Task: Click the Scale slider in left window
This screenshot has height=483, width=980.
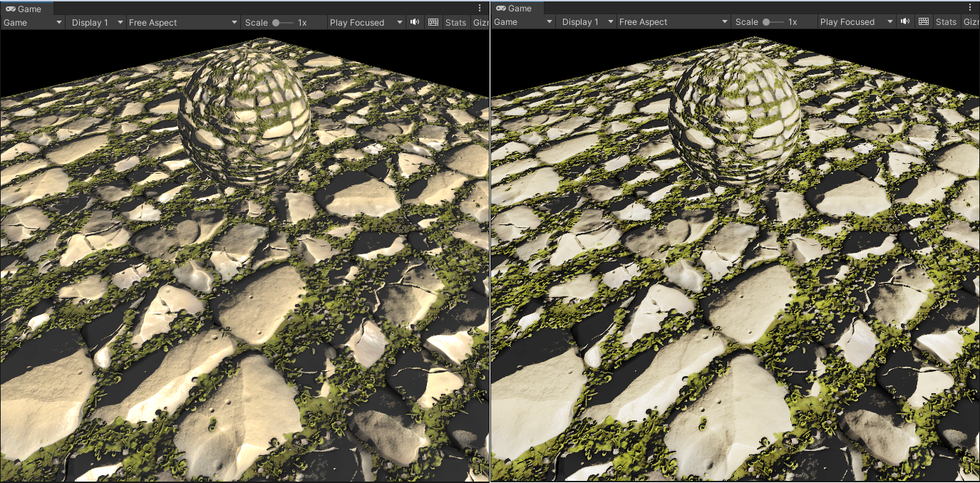Action: [x=283, y=22]
